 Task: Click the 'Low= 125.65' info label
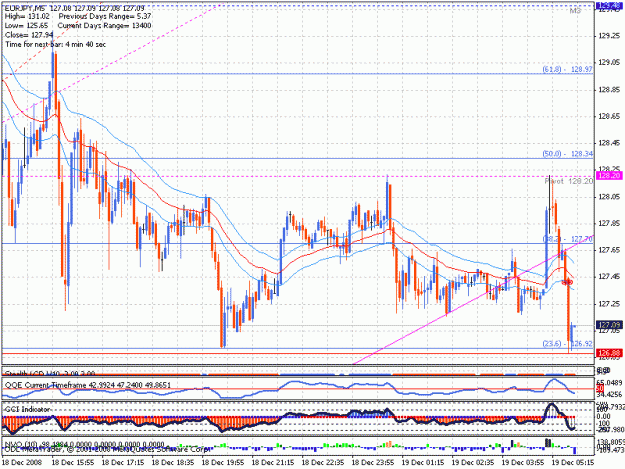[x=26, y=26]
